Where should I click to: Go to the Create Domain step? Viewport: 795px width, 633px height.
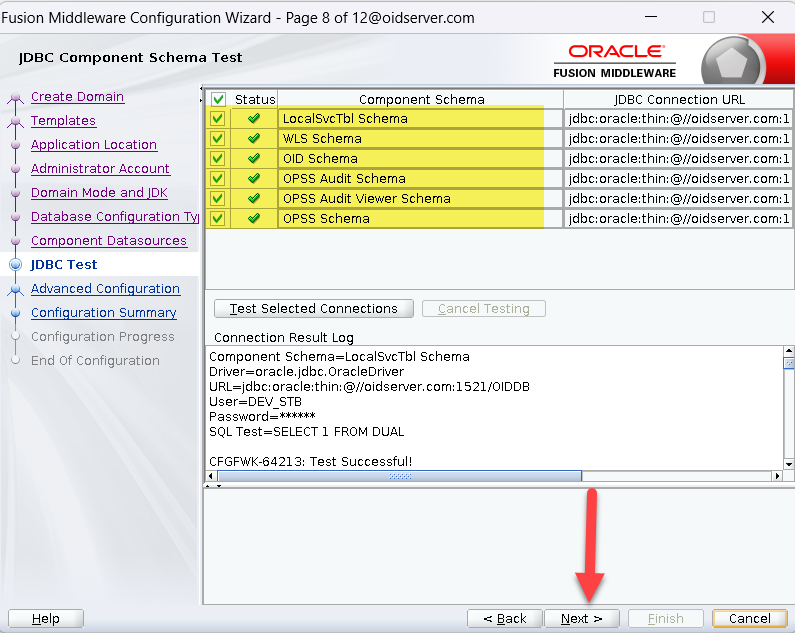point(77,96)
